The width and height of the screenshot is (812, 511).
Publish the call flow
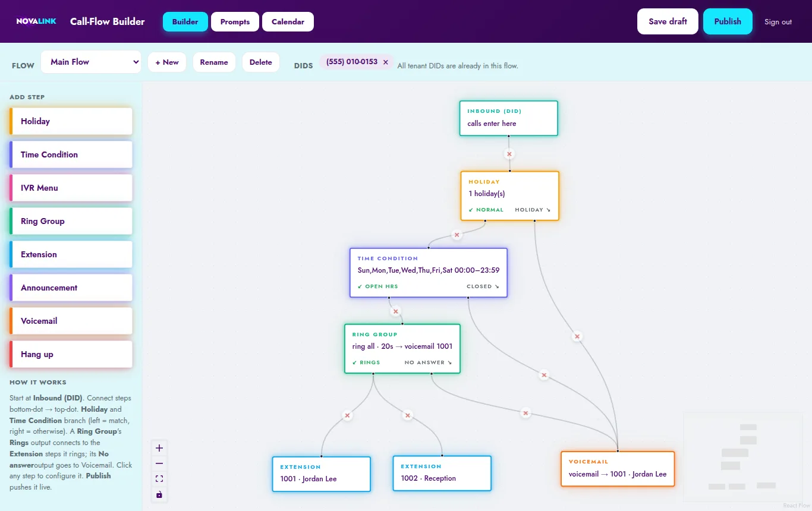728,21
